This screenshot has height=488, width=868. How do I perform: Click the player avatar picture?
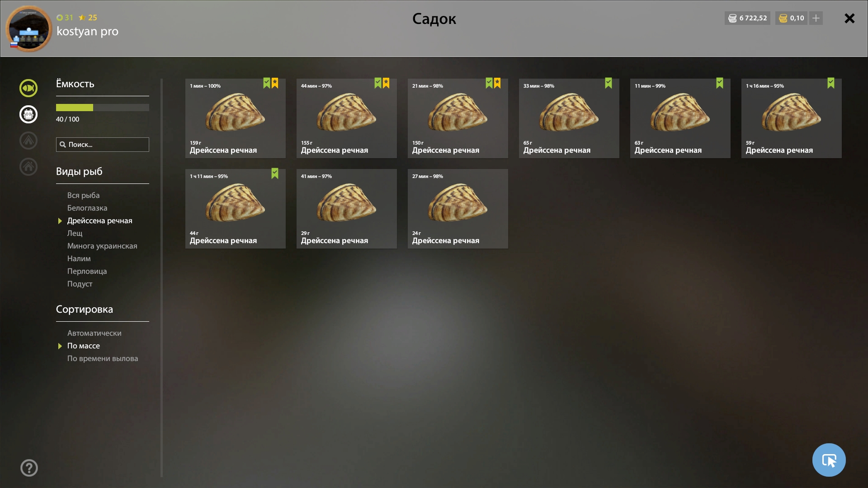29,28
